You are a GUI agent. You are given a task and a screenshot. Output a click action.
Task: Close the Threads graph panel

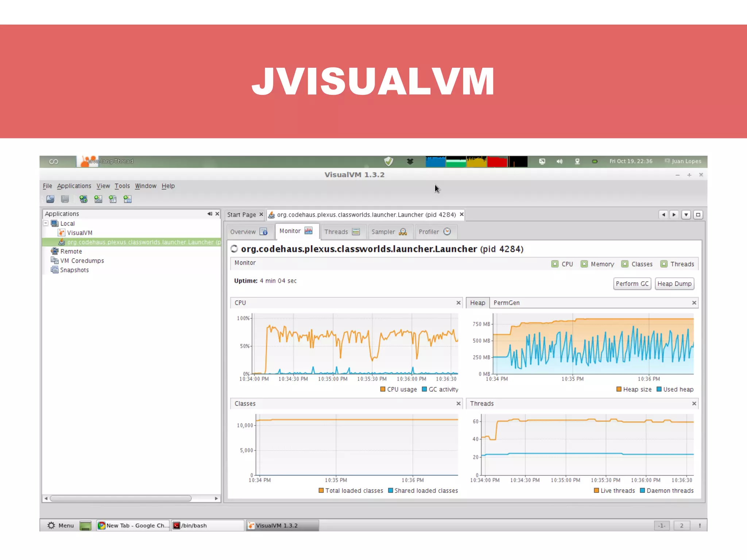[x=694, y=404]
